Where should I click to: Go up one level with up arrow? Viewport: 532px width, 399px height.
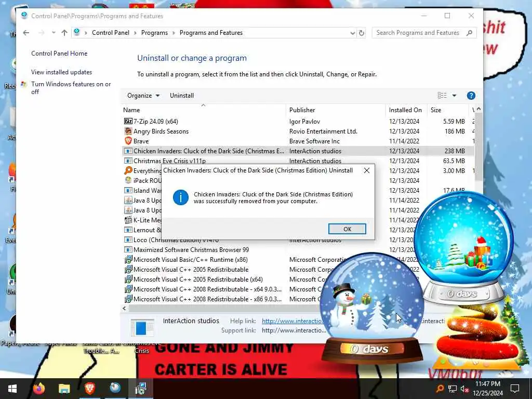pos(64,33)
